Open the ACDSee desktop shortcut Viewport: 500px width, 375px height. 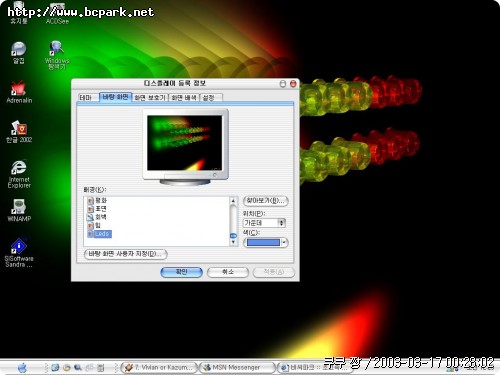pyautogui.click(x=57, y=13)
